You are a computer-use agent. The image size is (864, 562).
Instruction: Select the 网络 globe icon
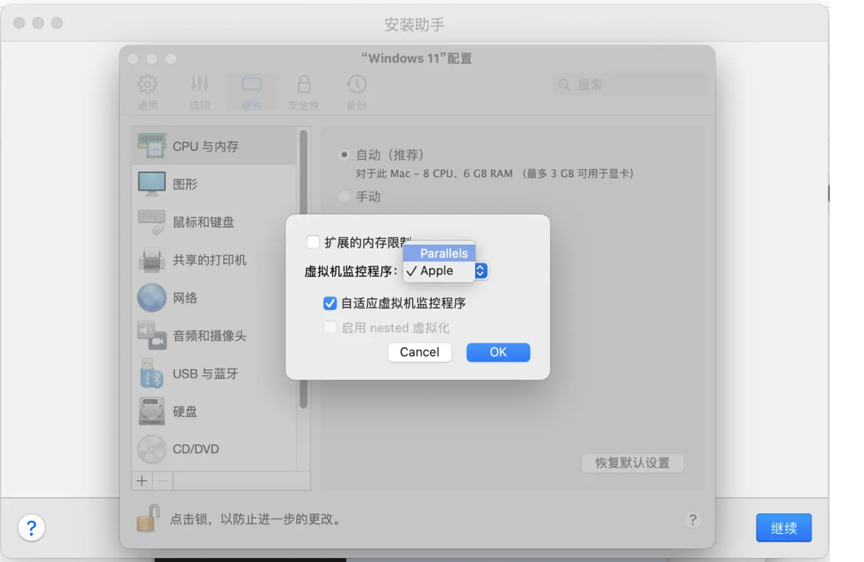tap(152, 298)
